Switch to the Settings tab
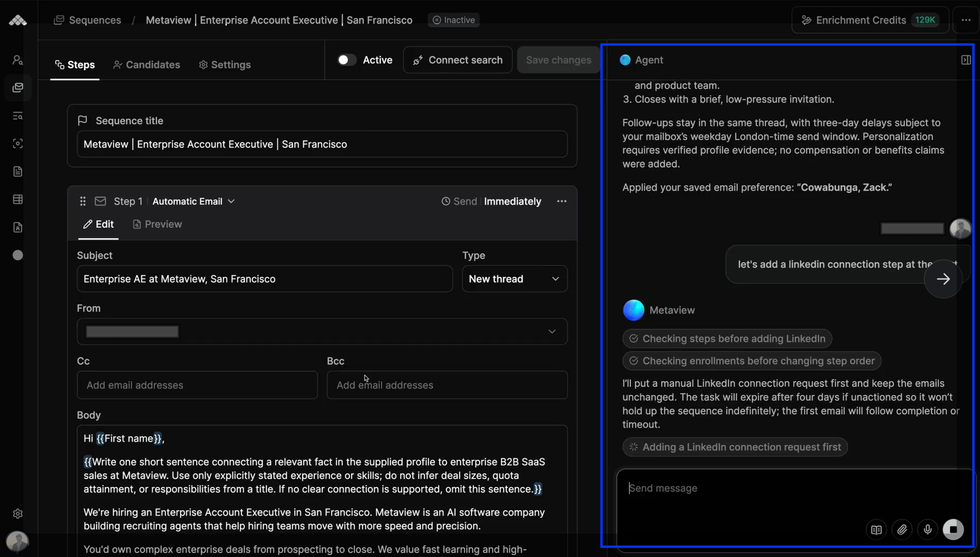 pos(225,65)
